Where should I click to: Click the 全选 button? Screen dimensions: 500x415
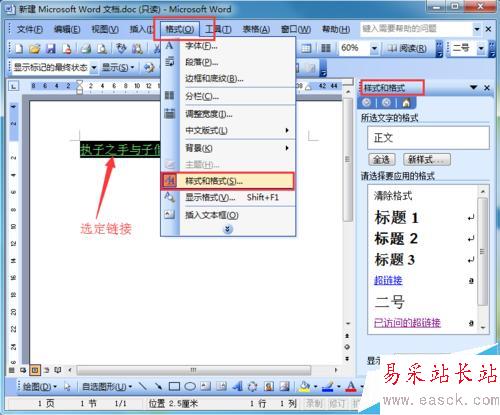pos(382,159)
